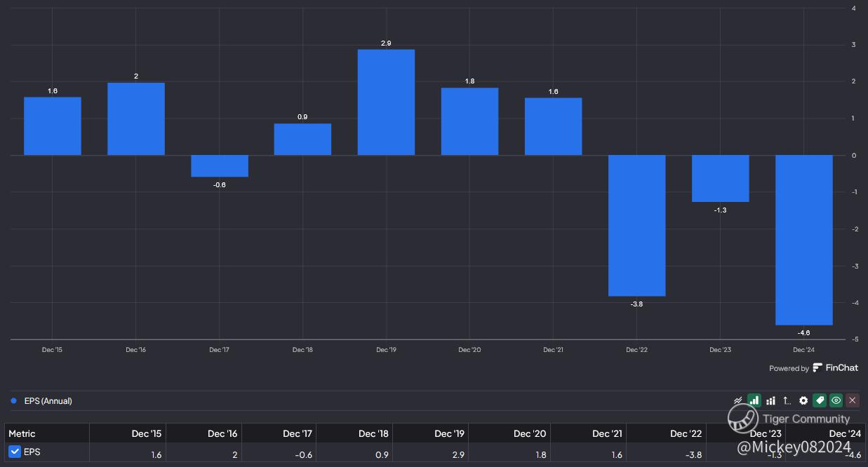
Task: Click the Dec '23 bar valued -1.3
Action: [720, 178]
